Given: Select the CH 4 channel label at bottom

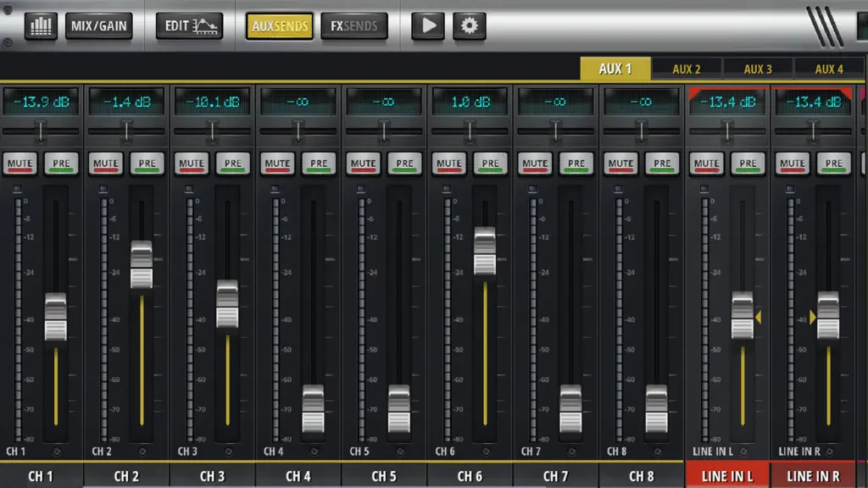Looking at the screenshot, I should (x=298, y=476).
